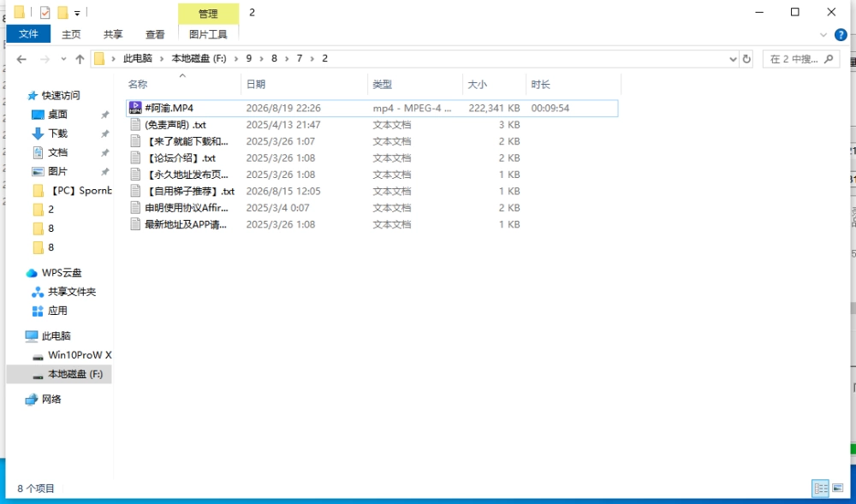Image resolution: width=856 pixels, height=504 pixels.
Task: Click the 【论坛介绍】.txt file icon
Action: (135, 158)
